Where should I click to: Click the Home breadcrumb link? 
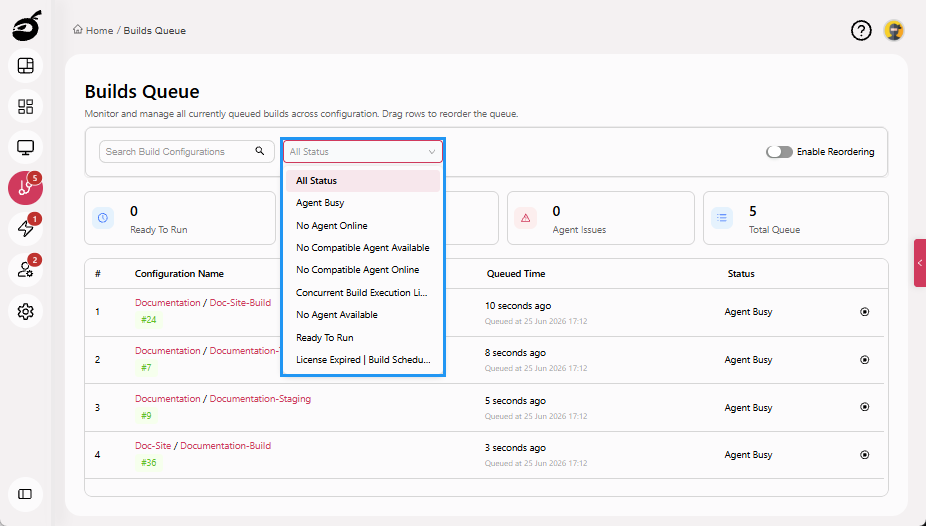(x=99, y=31)
